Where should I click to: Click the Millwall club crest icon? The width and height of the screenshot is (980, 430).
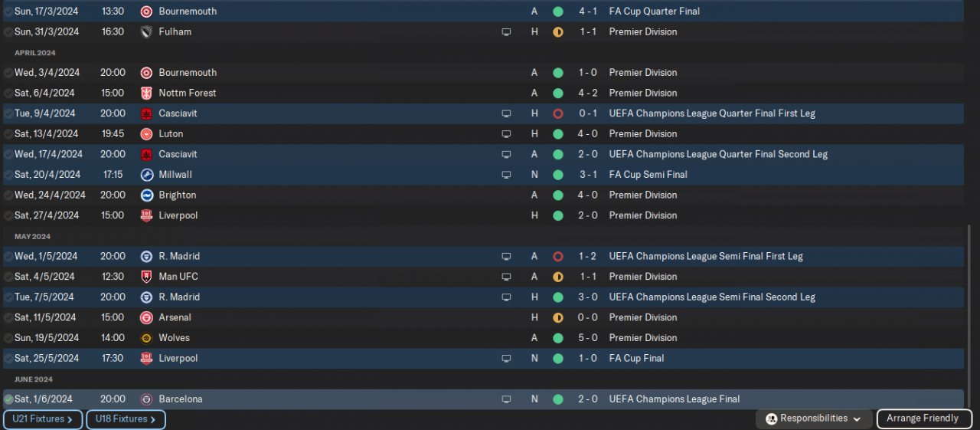point(146,175)
